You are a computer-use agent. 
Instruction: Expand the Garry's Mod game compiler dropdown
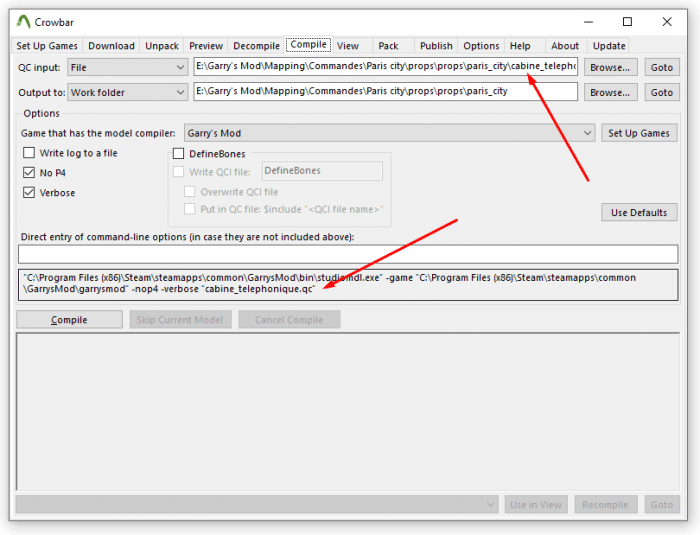(x=389, y=133)
